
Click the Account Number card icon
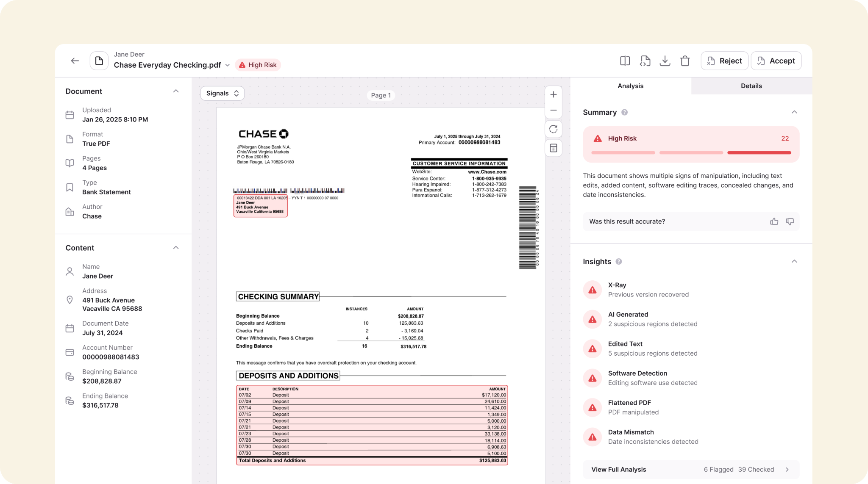click(70, 352)
